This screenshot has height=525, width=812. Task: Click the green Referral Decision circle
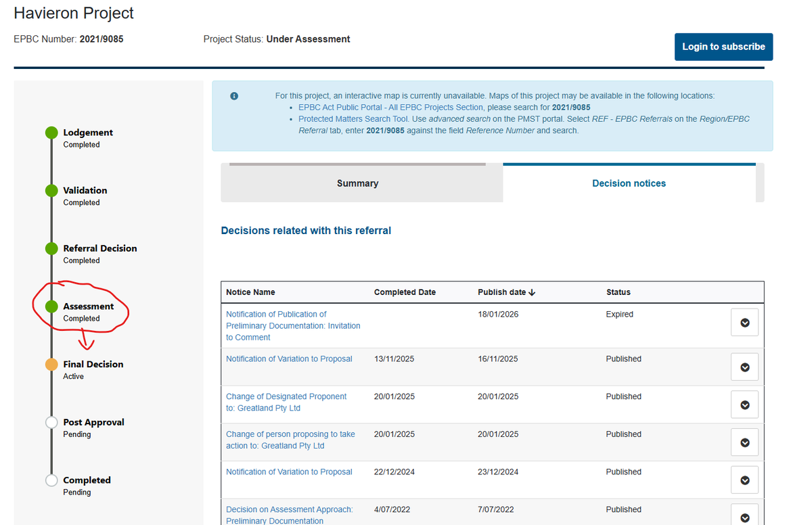[51, 249]
